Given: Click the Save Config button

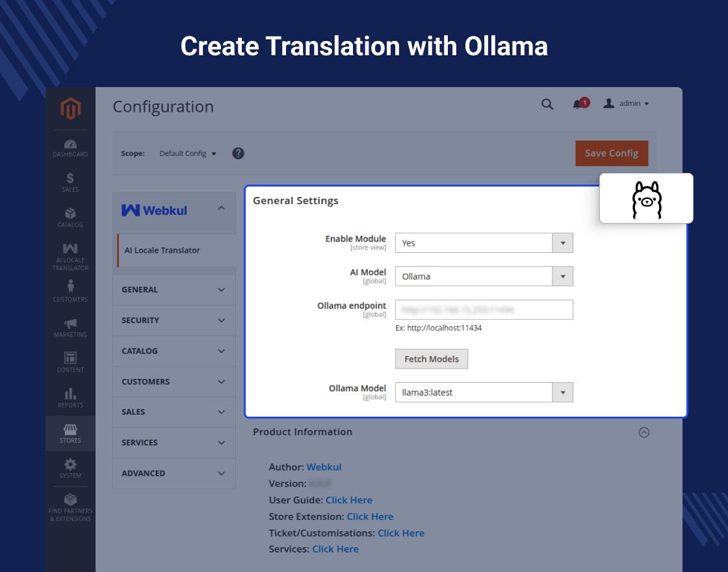Looking at the screenshot, I should (611, 153).
